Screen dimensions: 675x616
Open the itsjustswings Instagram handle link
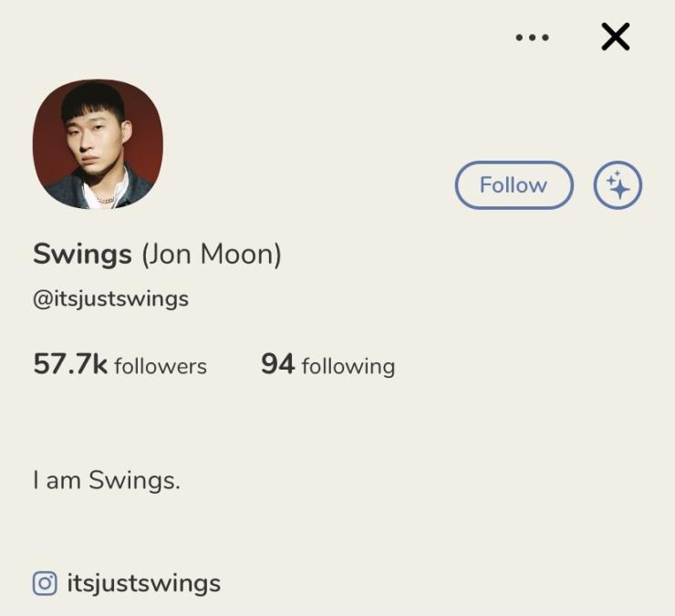[x=143, y=583]
